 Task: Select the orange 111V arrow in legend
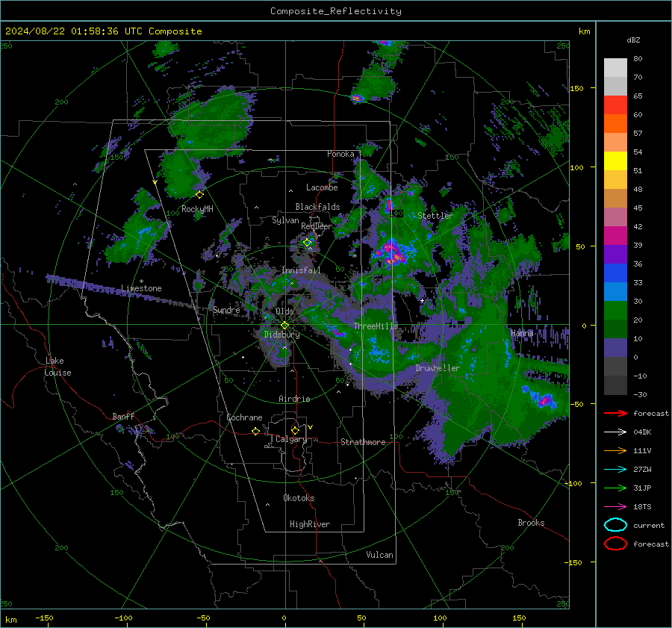[615, 450]
